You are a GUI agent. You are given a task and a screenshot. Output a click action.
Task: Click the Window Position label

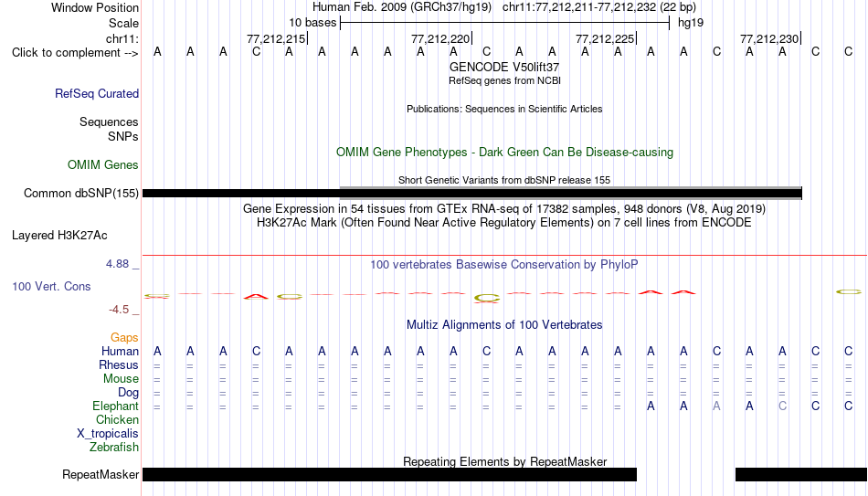(x=95, y=7)
